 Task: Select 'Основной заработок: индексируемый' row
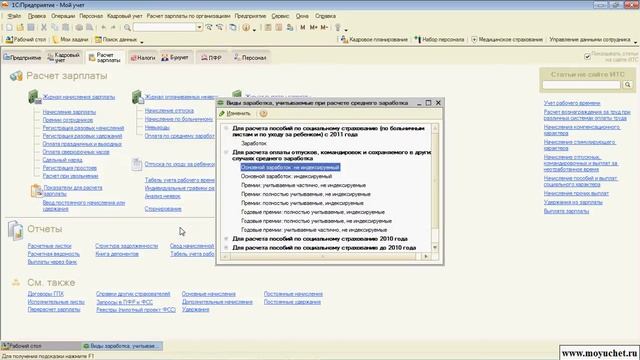[x=286, y=176]
